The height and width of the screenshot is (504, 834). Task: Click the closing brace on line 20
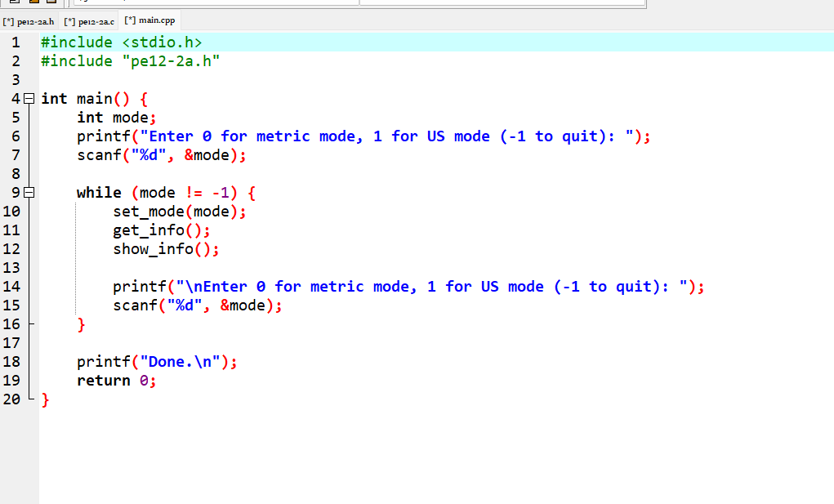click(x=45, y=399)
